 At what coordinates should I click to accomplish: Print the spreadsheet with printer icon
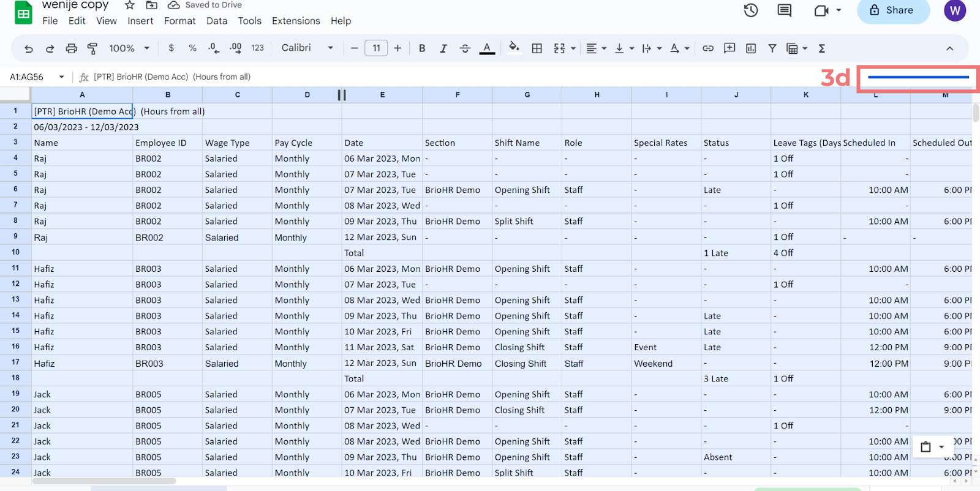[x=72, y=48]
